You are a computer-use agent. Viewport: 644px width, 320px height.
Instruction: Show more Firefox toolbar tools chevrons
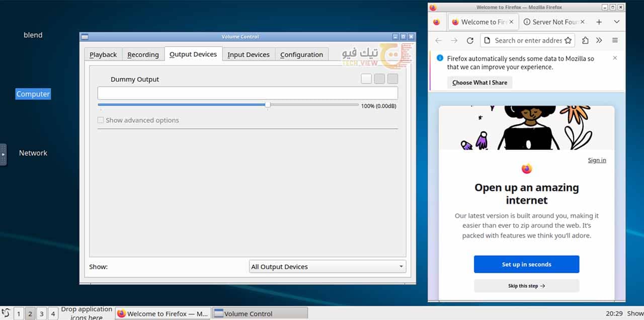coord(599,40)
